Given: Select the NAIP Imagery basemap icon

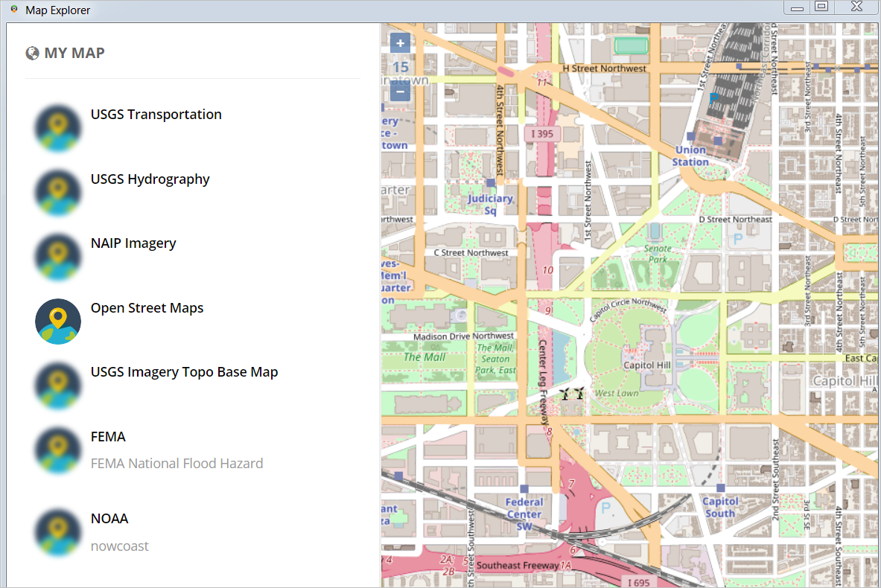Looking at the screenshot, I should pos(57,257).
